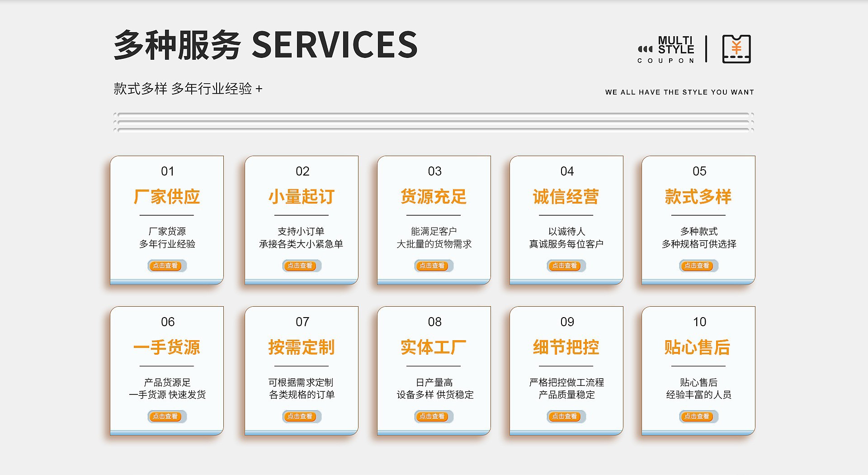Viewport: 868px width, 475px height.
Task: Click the subtitle 款式多样 多年行业经验 +
Action: pyautogui.click(x=188, y=89)
